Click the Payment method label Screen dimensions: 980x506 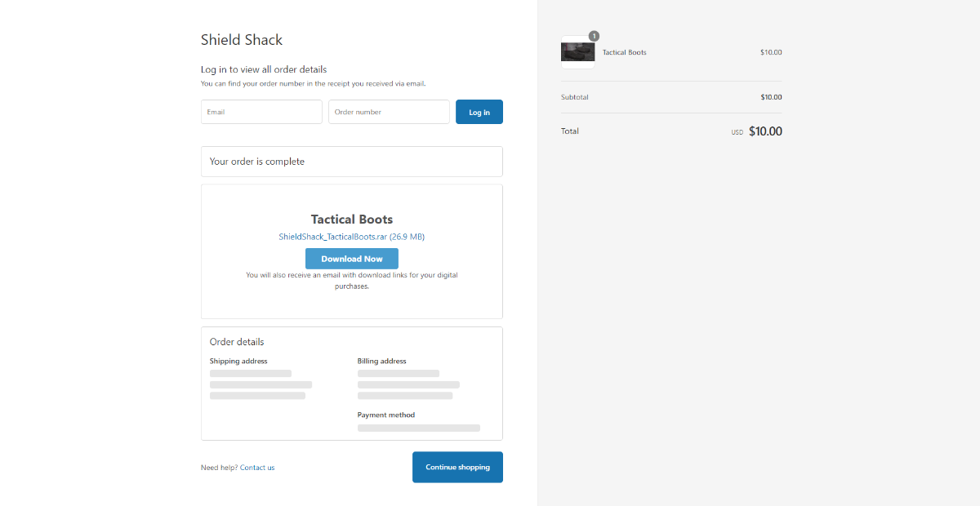(x=385, y=415)
